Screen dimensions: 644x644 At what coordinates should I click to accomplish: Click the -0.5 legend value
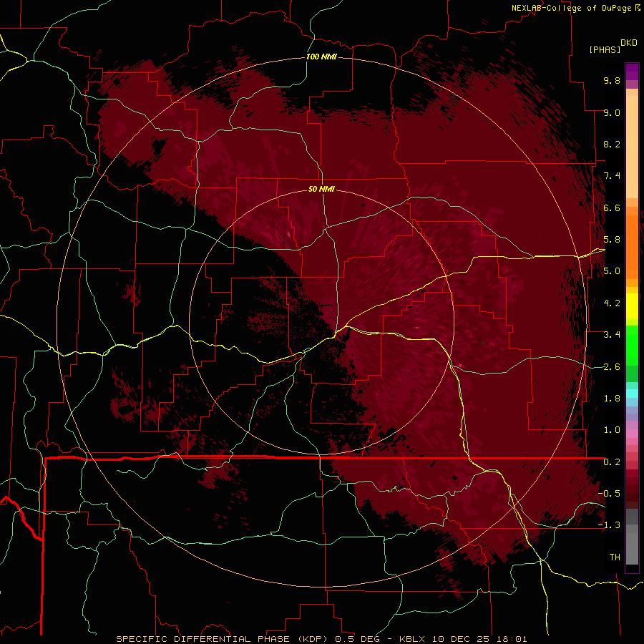tap(609, 494)
